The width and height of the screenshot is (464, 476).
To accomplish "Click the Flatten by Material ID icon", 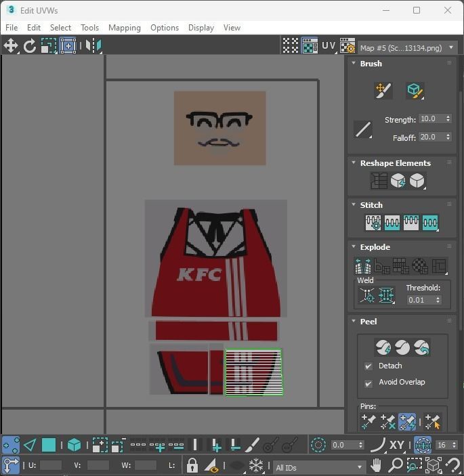I will [420, 266].
